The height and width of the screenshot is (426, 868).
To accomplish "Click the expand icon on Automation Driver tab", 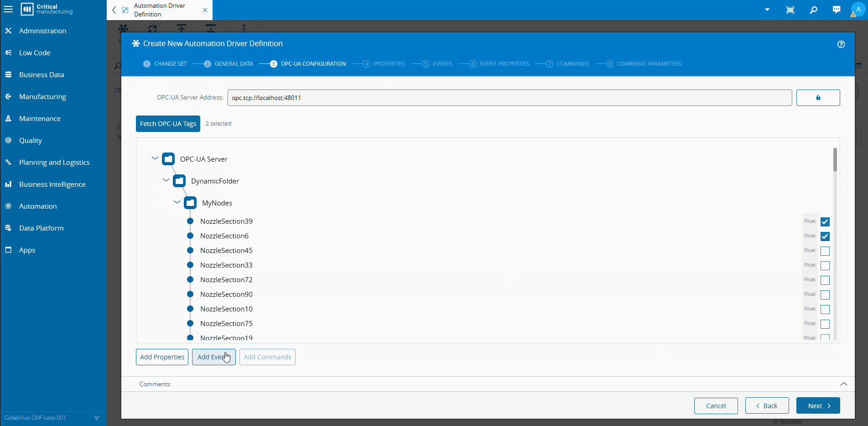I will tap(125, 10).
